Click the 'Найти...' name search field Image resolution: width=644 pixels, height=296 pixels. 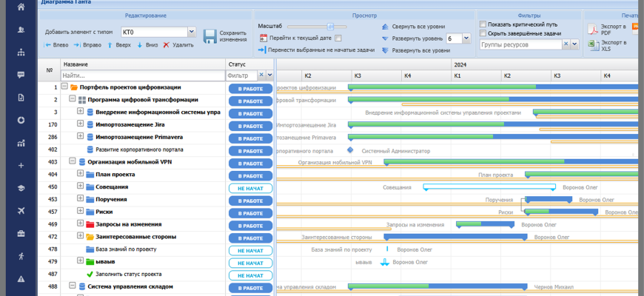click(142, 75)
